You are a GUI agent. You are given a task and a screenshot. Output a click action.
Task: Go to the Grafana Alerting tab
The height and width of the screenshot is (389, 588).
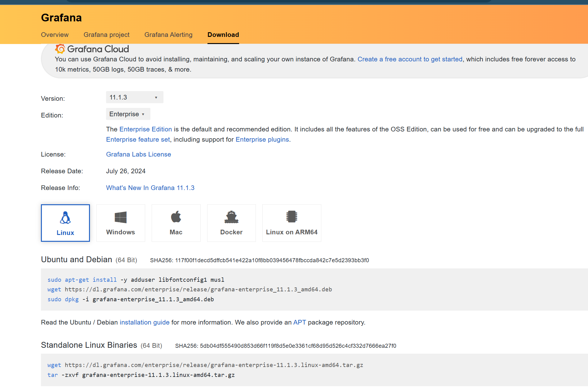tap(168, 35)
